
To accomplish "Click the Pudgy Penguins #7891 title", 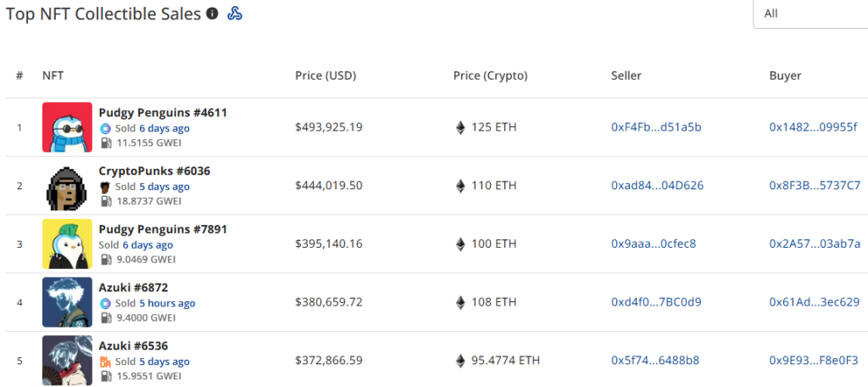I will point(163,229).
